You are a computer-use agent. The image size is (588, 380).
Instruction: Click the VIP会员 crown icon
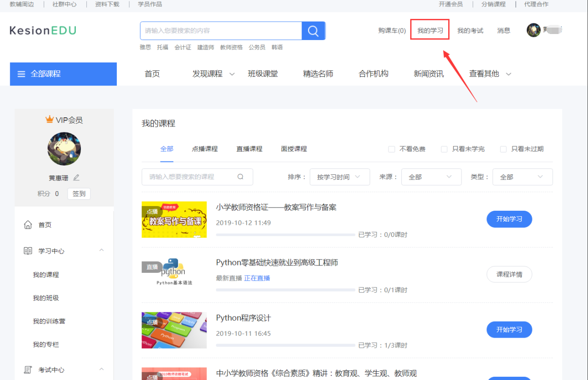click(x=50, y=120)
